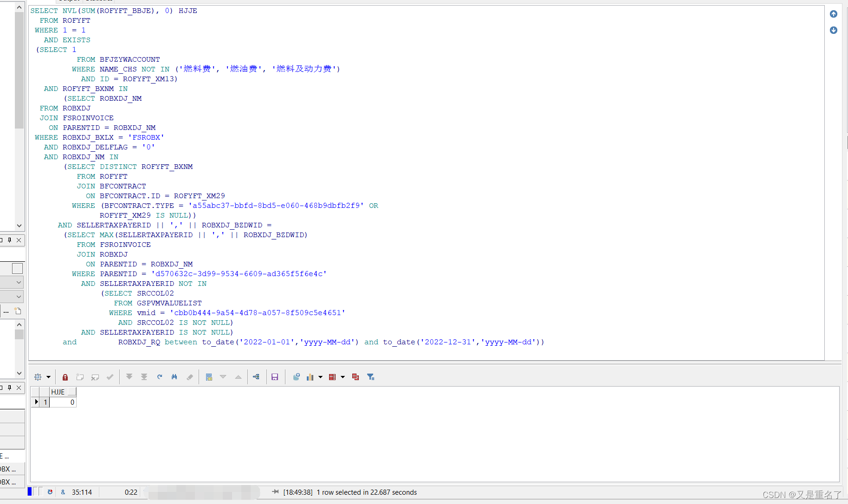The width and height of the screenshot is (848, 504).
Task: Open the second combo box in left panel
Action: point(13,297)
